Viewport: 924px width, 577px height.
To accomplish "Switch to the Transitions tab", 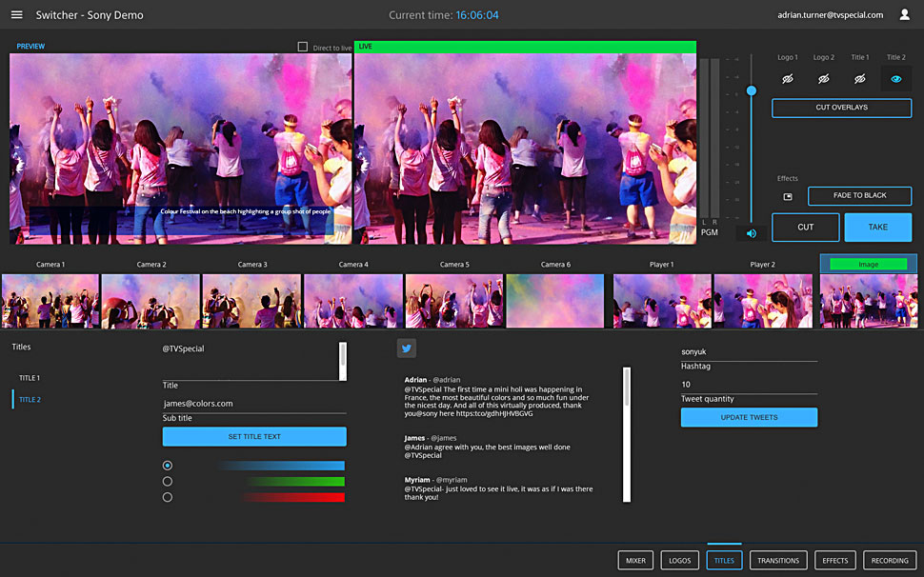I will click(x=778, y=561).
